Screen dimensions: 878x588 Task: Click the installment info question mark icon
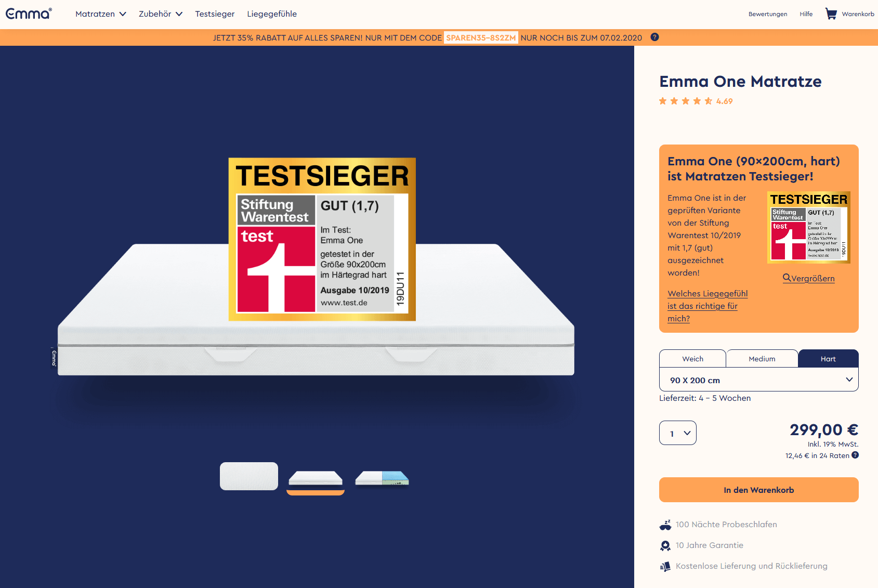pos(855,455)
